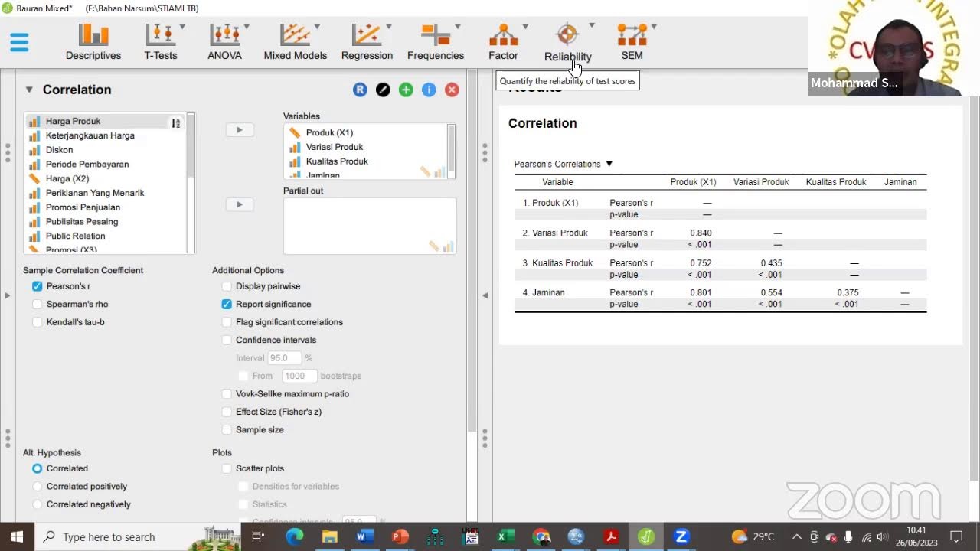Image resolution: width=980 pixels, height=551 pixels.
Task: Click the green plus duplicate-analysis icon
Action: click(406, 90)
